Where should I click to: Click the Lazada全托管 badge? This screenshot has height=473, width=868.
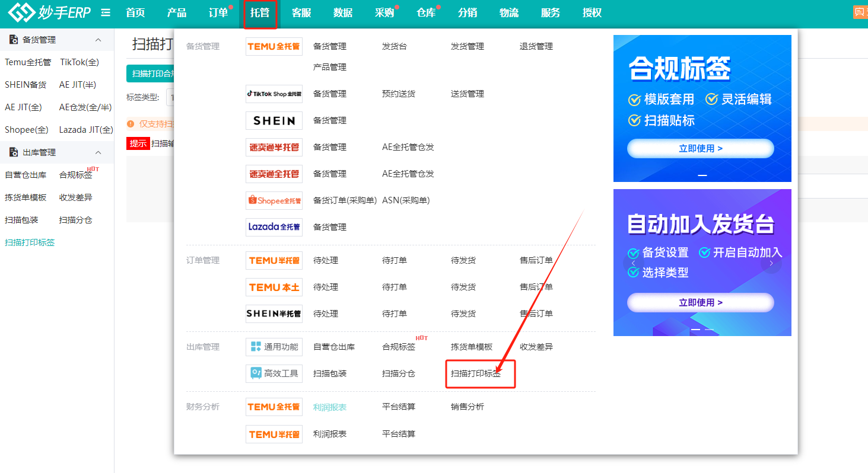pyautogui.click(x=274, y=226)
